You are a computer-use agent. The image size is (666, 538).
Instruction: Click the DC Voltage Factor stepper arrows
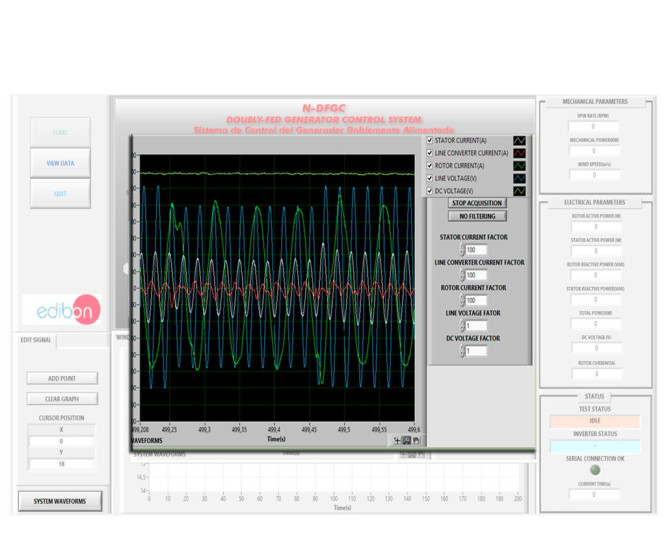click(x=463, y=351)
